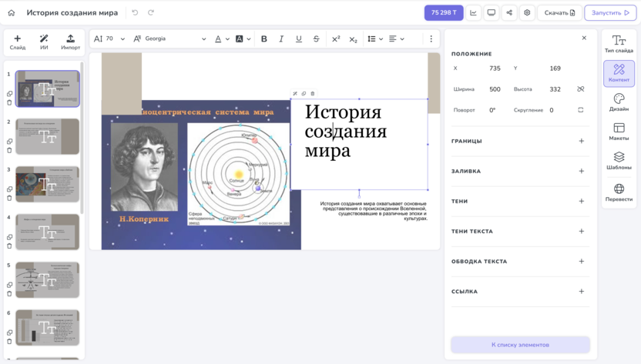Open the Шаблоны tab
641x364 pixels.
[619, 161]
